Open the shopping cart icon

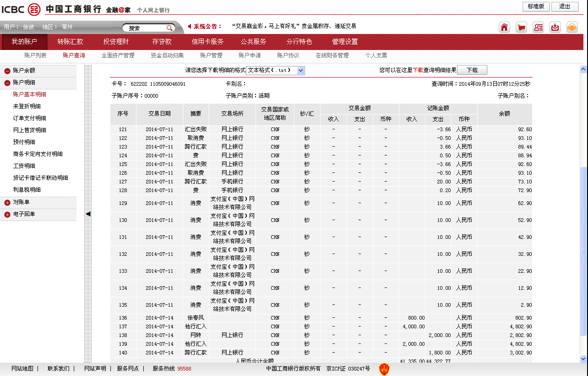tap(521, 27)
